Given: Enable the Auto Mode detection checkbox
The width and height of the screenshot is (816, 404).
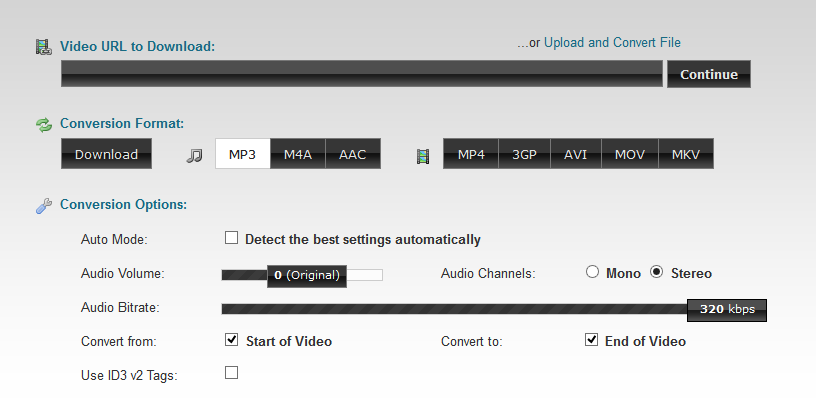Looking at the screenshot, I should (x=231, y=238).
